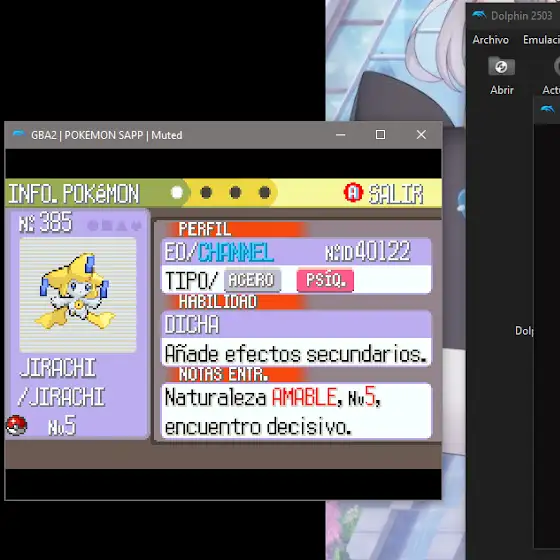Click the Poké Ball icon beside Nv5
The height and width of the screenshot is (560, 560).
(16, 425)
